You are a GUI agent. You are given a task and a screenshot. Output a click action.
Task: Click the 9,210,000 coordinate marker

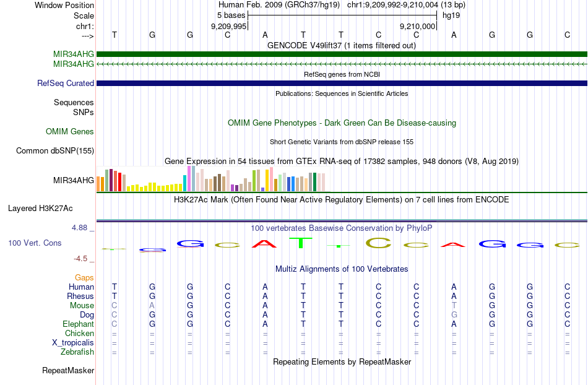[x=417, y=26]
